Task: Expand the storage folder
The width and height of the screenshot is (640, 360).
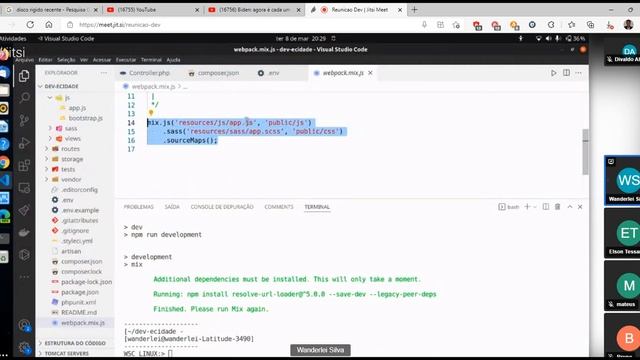Action: (47, 159)
